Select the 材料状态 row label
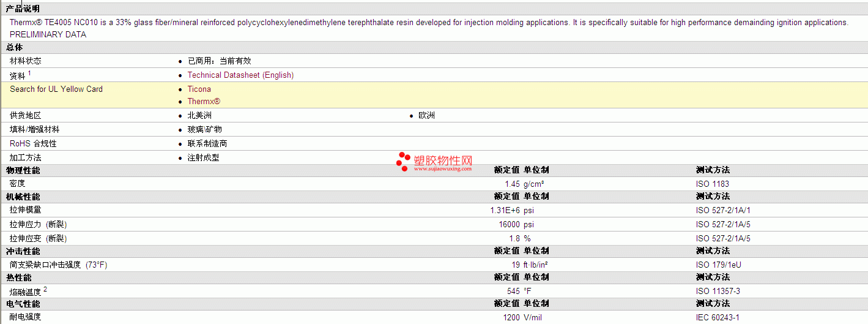The width and height of the screenshot is (868, 324). point(26,61)
